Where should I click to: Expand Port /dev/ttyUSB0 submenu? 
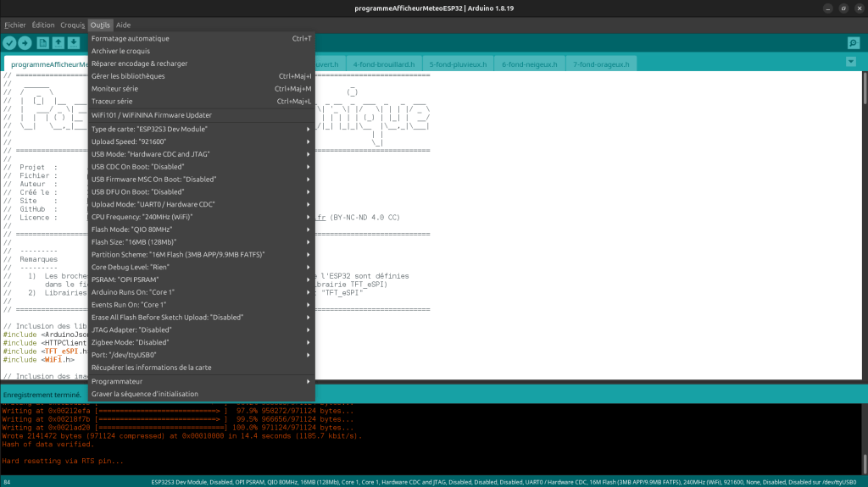pyautogui.click(x=202, y=355)
